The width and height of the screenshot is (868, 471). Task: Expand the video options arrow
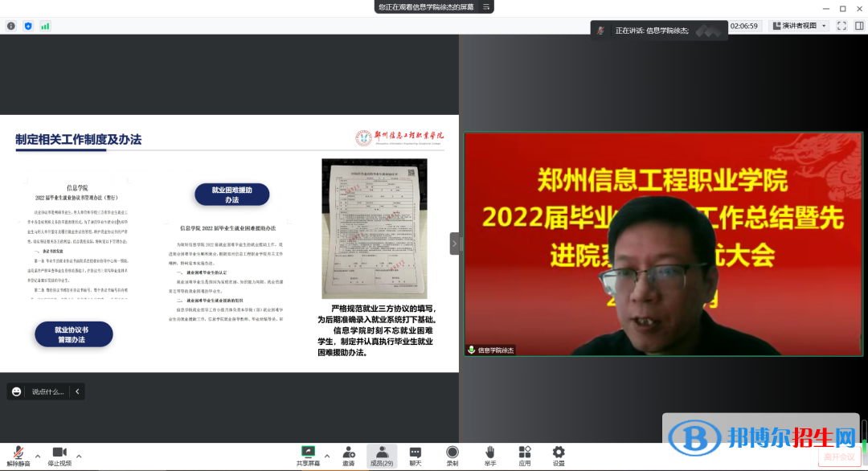pyautogui.click(x=79, y=457)
